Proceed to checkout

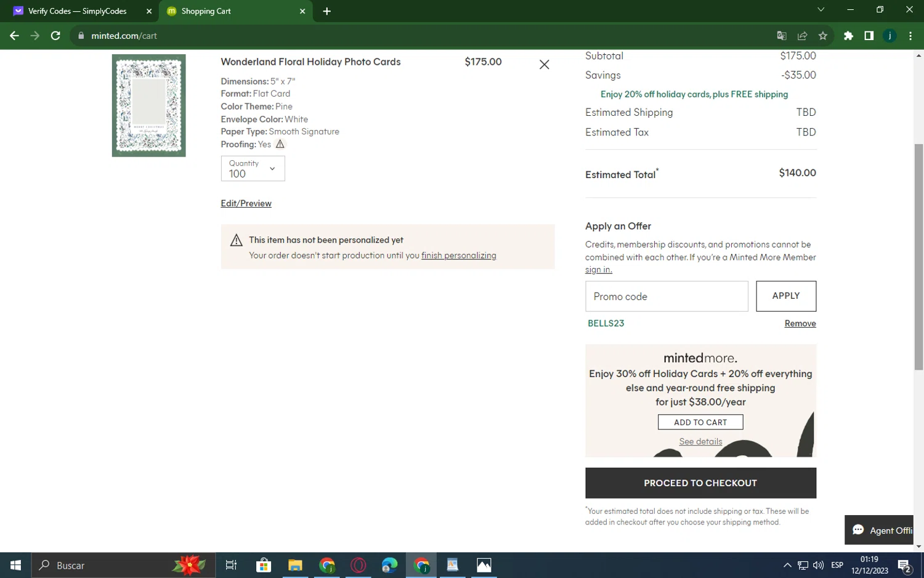click(700, 483)
